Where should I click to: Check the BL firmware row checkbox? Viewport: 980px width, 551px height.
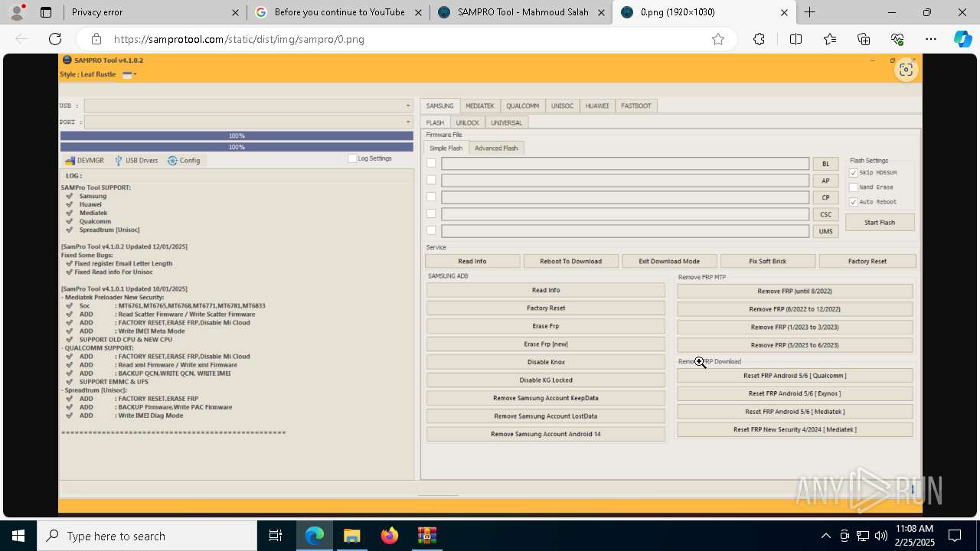coord(431,163)
